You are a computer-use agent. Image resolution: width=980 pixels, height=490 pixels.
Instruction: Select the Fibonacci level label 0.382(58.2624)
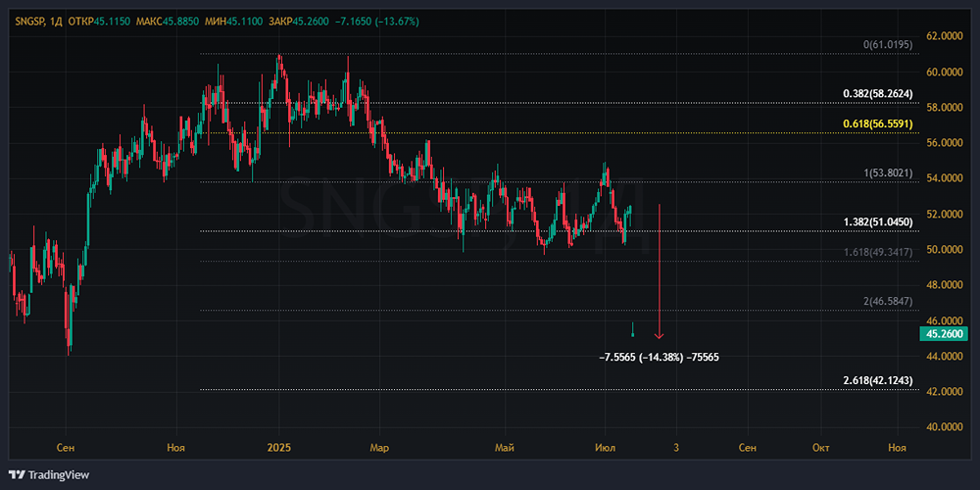click(x=877, y=94)
